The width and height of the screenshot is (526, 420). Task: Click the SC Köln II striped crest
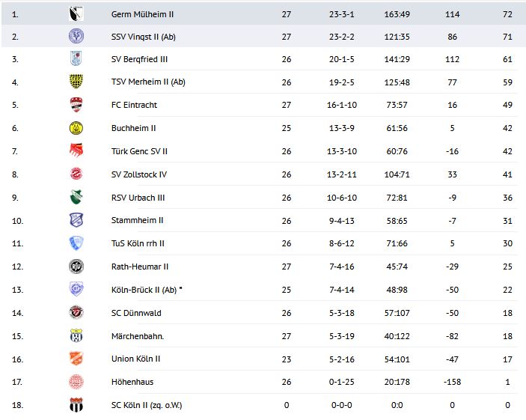pos(76,405)
